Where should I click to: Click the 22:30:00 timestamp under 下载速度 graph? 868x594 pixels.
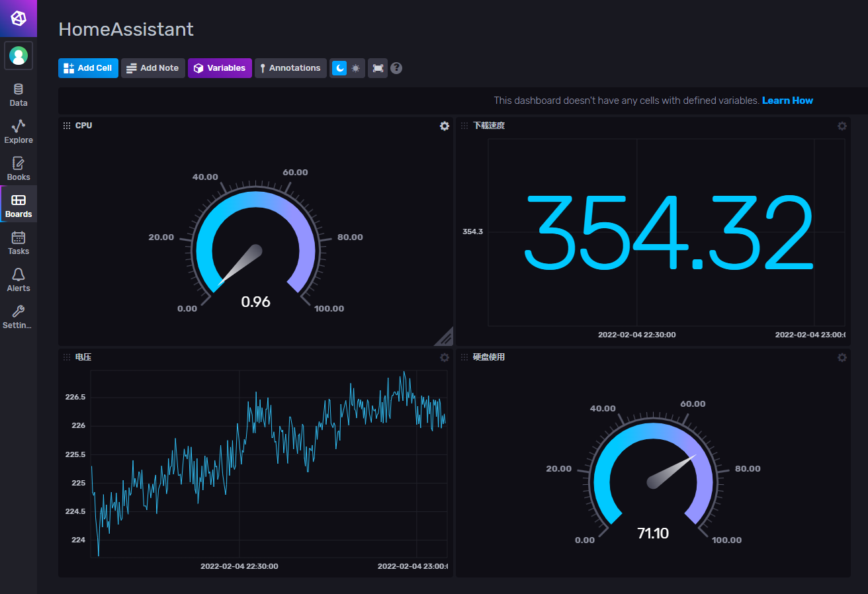point(637,335)
